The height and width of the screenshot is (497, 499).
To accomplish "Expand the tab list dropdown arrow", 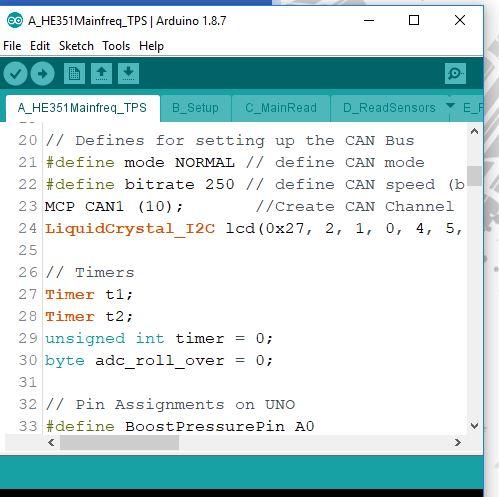I will pos(450,106).
